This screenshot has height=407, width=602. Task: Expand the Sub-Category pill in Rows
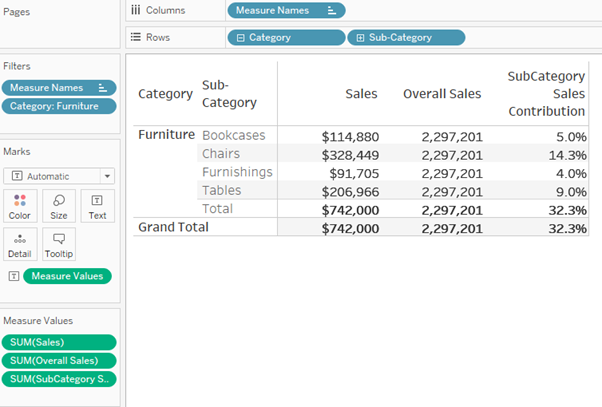pos(359,37)
